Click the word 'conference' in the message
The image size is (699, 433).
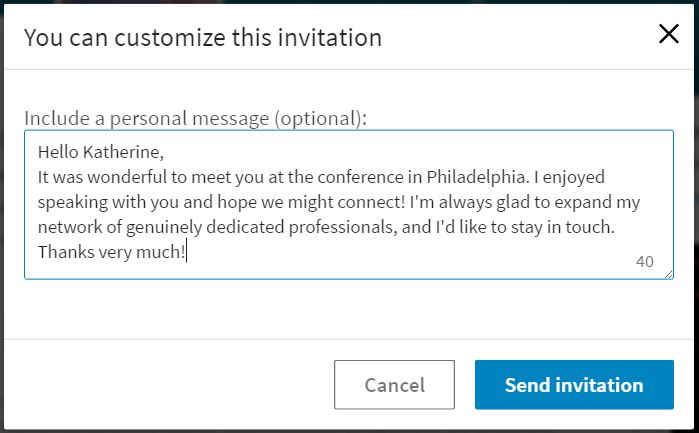(356, 177)
